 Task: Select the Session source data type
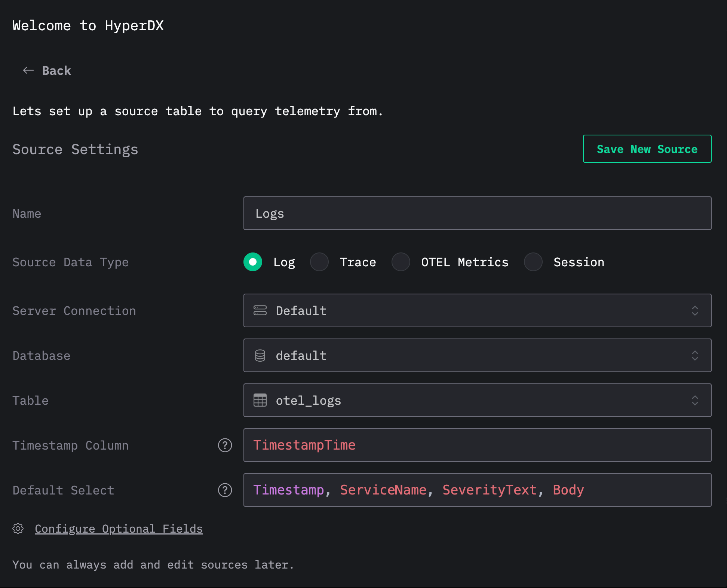click(533, 262)
